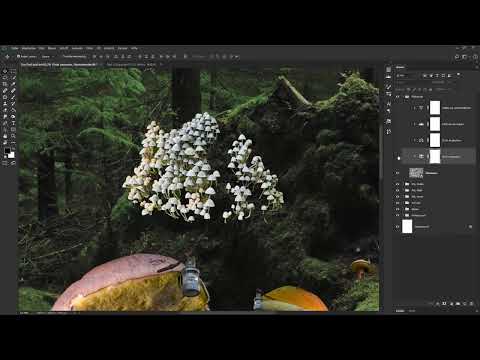
Task: Change the screen mode icon
Action: click(13, 163)
